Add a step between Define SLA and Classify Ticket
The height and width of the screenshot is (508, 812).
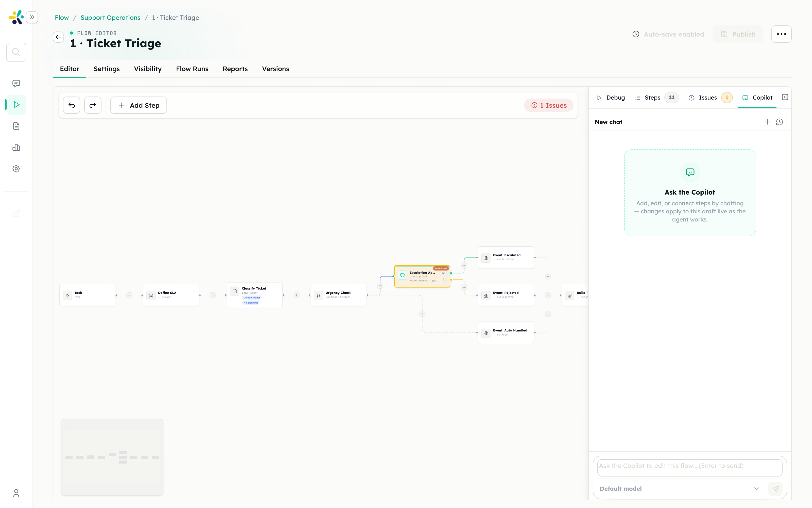[x=213, y=295]
